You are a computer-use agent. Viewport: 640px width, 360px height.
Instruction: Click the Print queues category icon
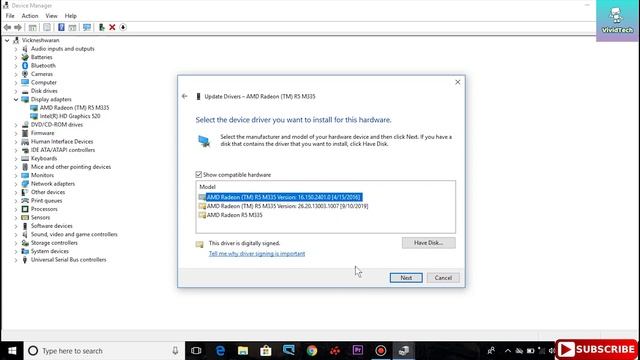[x=25, y=200]
